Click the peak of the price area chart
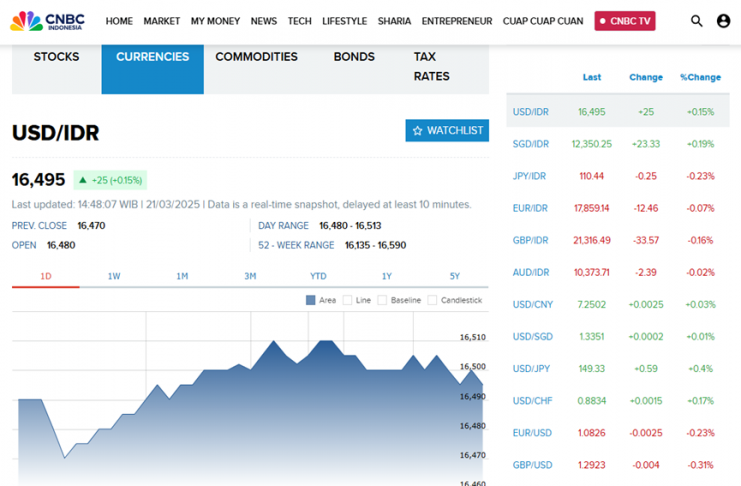Screen dimensions: 741x486 (x=271, y=342)
